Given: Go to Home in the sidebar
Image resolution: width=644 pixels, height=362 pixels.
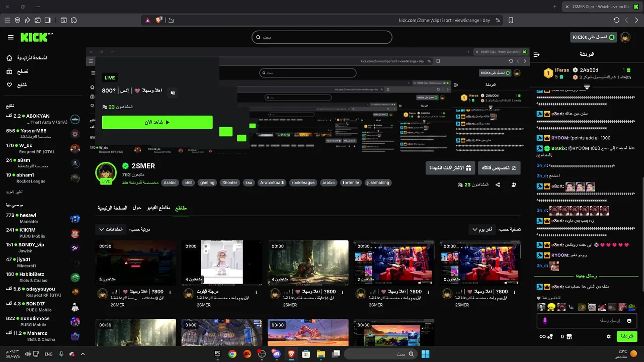Looking at the screenshot, I should click(x=27, y=58).
